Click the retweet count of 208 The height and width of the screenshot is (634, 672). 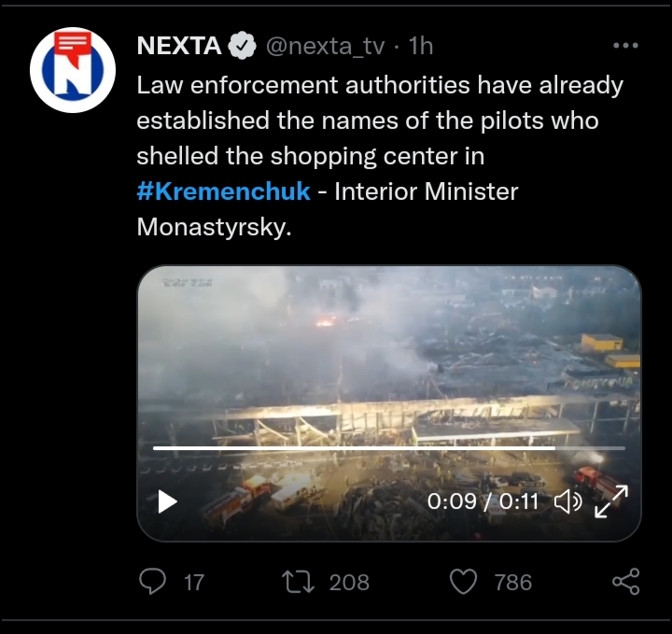coord(350,583)
